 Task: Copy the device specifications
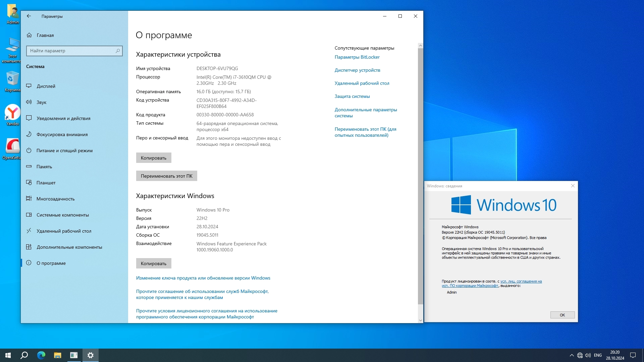tap(154, 158)
